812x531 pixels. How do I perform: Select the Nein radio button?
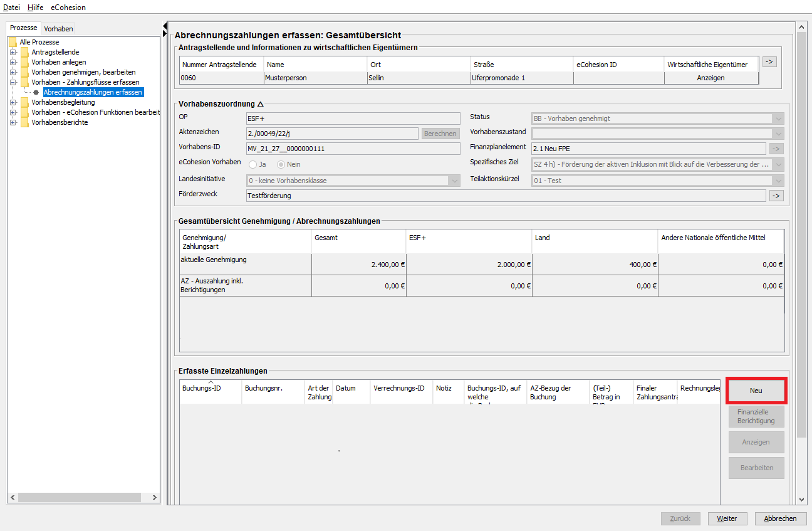(281, 164)
